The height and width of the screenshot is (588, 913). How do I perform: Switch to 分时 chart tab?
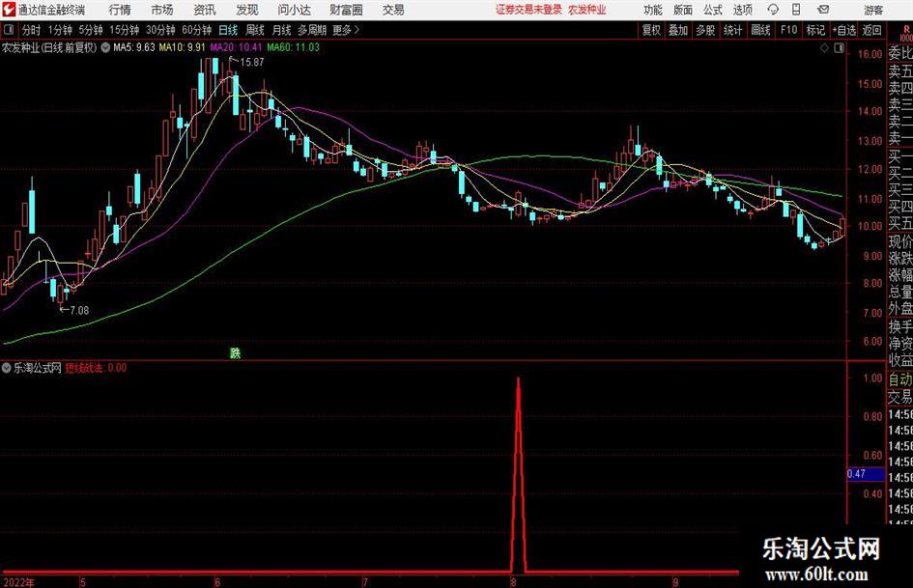32,30
